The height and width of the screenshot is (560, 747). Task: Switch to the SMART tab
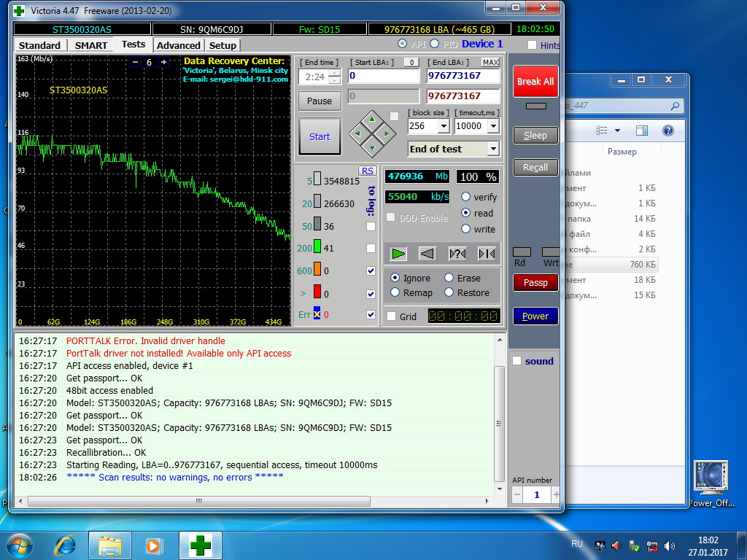[91, 45]
